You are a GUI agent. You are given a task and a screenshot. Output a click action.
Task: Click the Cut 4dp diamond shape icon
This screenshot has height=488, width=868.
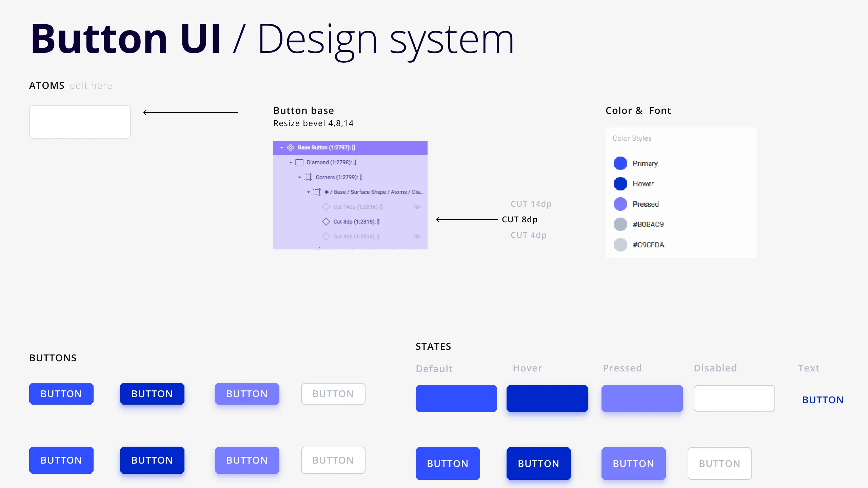(x=326, y=237)
